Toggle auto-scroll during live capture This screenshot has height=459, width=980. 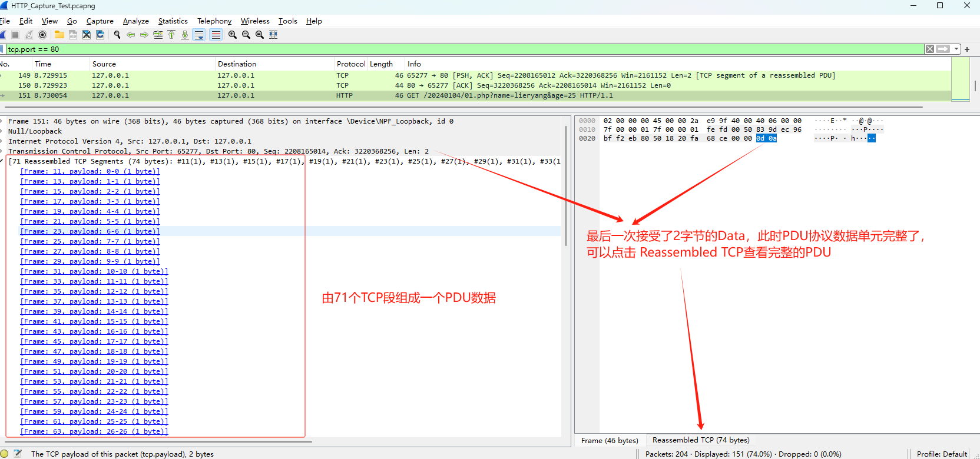(199, 35)
